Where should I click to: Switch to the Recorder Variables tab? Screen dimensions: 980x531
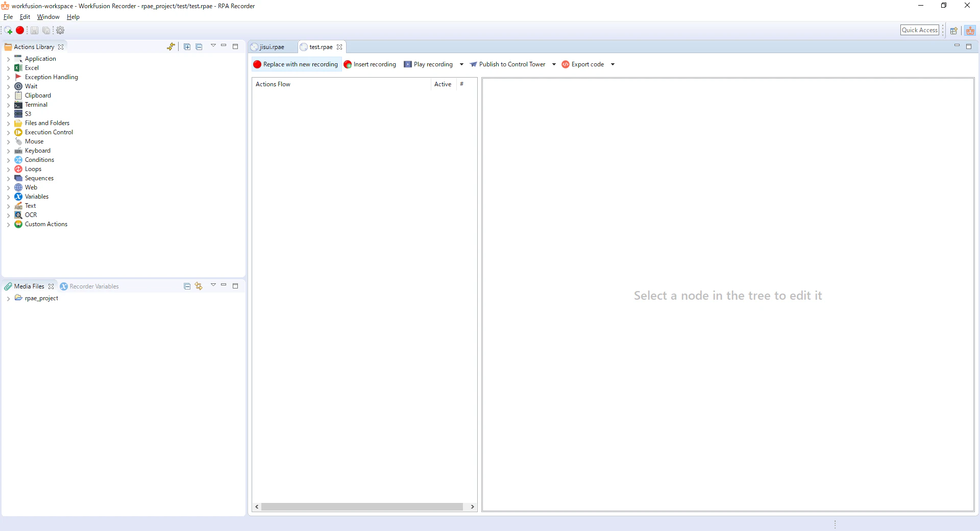pos(89,286)
